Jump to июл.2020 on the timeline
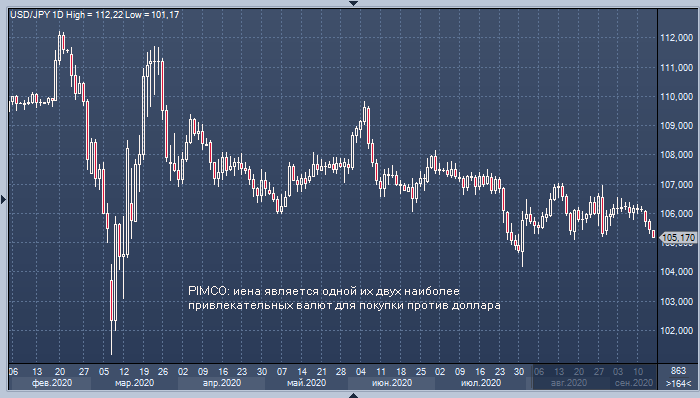Image resolution: width=700 pixels, height=398 pixels. click(x=481, y=383)
